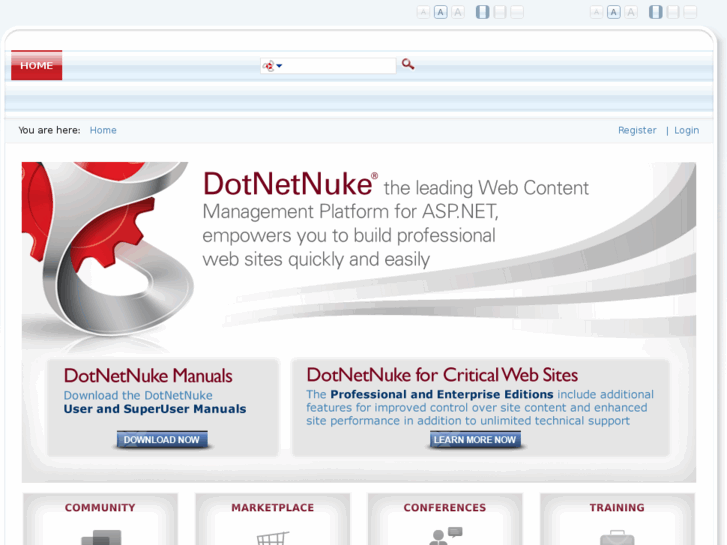The width and height of the screenshot is (727, 545).
Task: Select large text size in the left icon group
Action: pyautogui.click(x=458, y=12)
